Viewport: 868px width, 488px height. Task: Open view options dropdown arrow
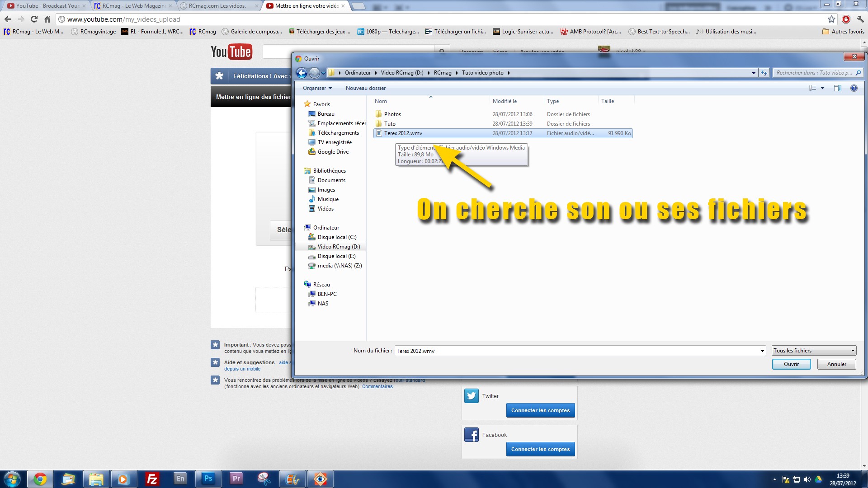point(822,88)
